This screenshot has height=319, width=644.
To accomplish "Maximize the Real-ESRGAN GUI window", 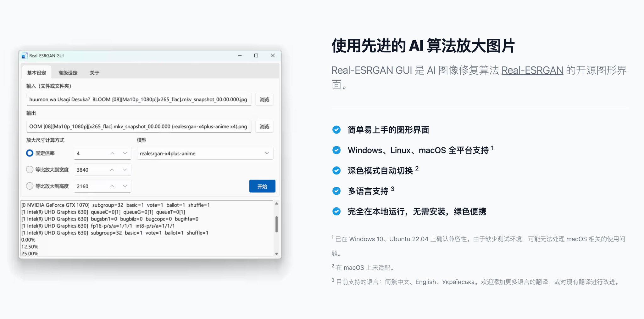I will click(256, 55).
